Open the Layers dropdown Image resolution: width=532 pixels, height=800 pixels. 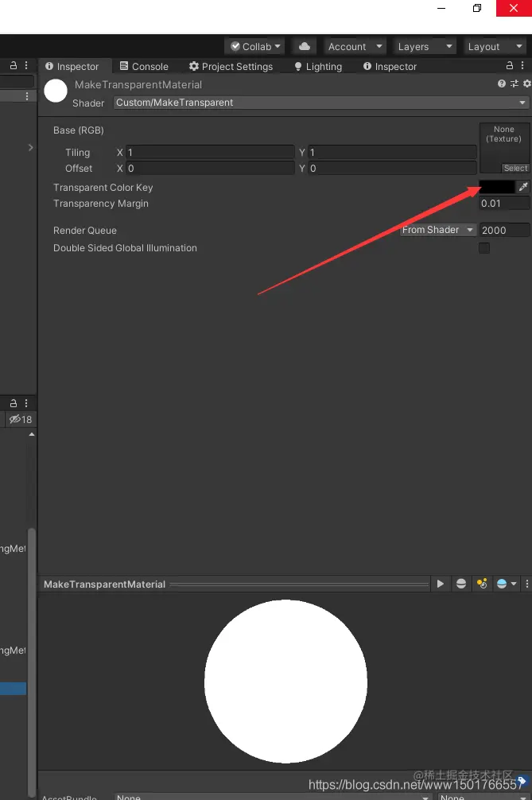coord(425,46)
